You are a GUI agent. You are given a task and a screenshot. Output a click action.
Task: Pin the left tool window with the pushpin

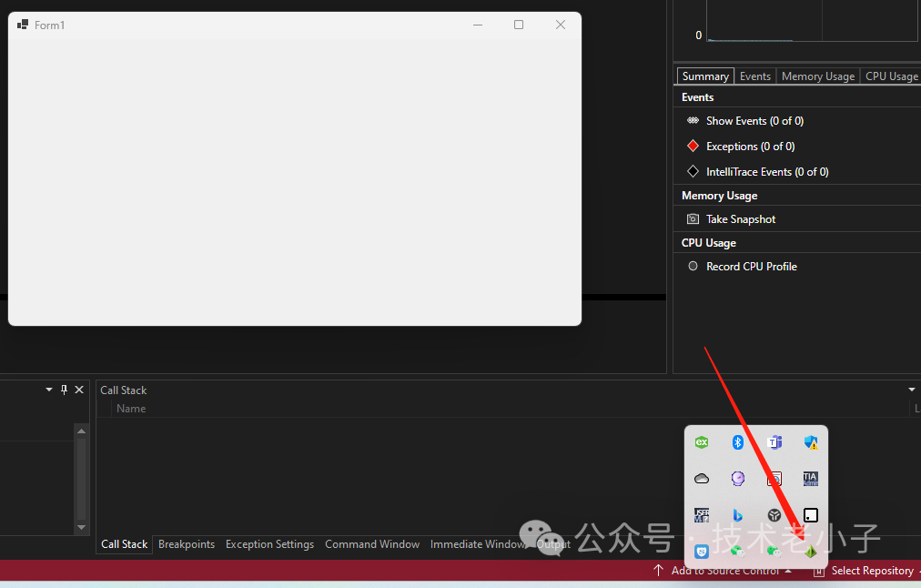(64, 390)
